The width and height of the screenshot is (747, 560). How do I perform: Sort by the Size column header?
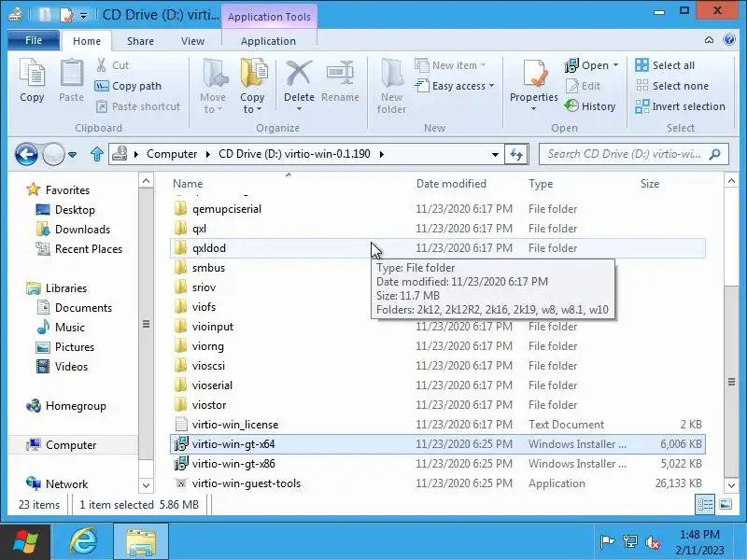tap(650, 184)
